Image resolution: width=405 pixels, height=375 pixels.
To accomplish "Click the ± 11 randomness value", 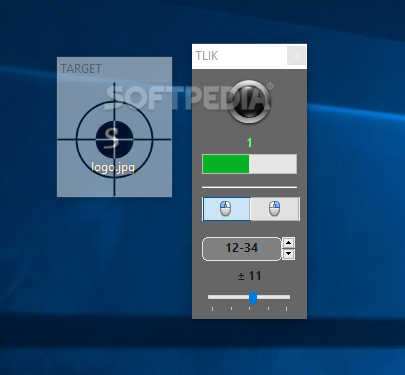I will 249,276.
